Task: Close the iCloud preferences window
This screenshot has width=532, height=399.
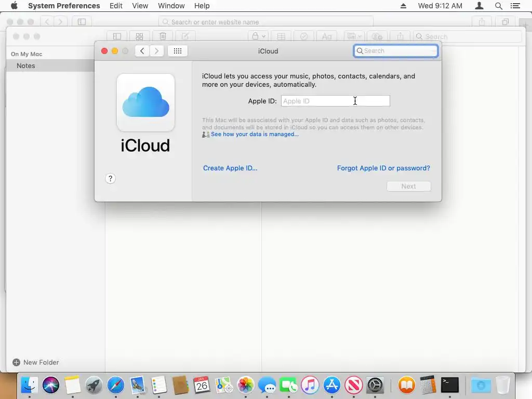Action: [x=104, y=51]
